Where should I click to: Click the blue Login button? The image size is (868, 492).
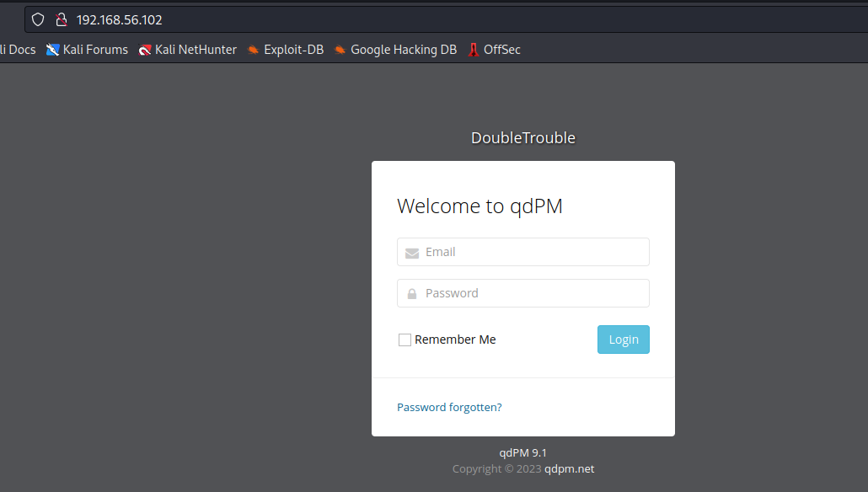pyautogui.click(x=624, y=340)
